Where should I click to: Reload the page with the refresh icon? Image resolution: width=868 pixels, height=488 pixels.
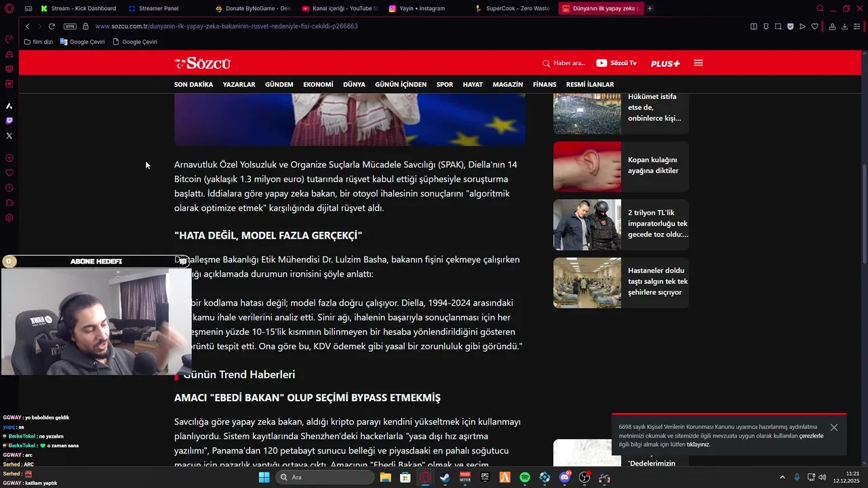[x=52, y=26]
